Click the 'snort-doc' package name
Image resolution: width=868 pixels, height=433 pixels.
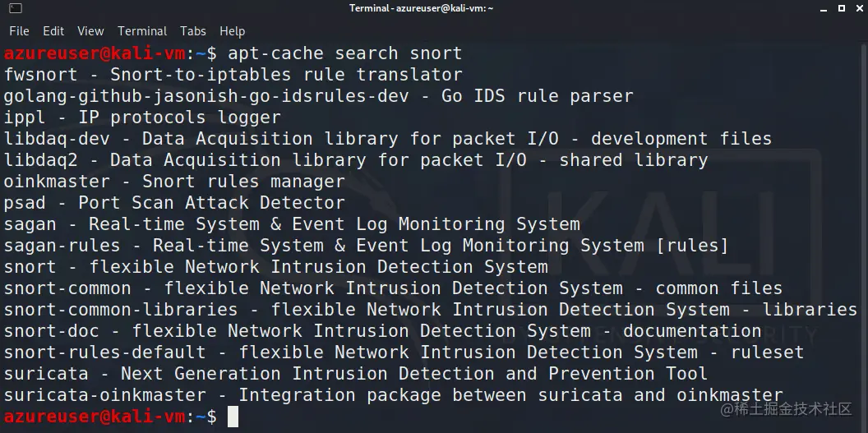[x=51, y=331]
